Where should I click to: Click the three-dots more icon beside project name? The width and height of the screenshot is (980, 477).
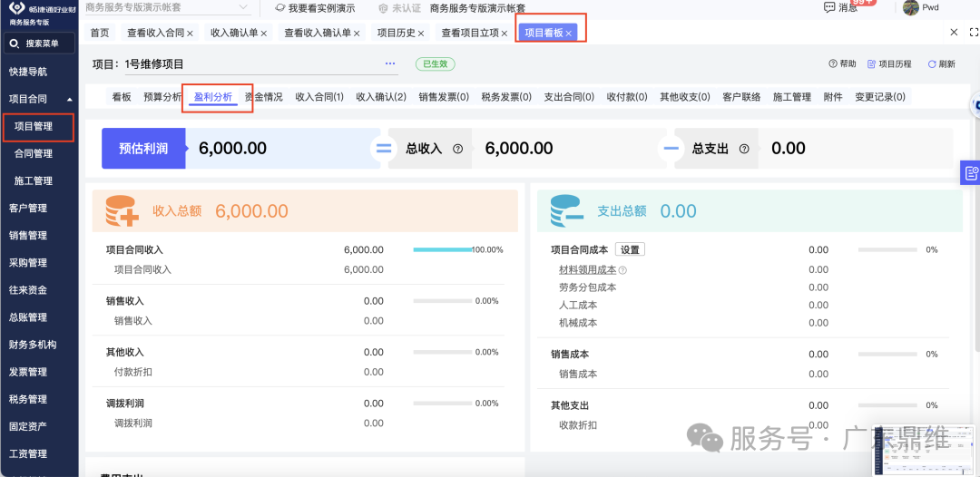(390, 63)
